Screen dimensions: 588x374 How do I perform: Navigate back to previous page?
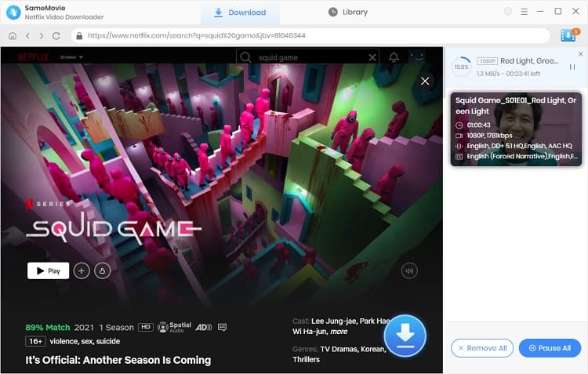click(27, 36)
